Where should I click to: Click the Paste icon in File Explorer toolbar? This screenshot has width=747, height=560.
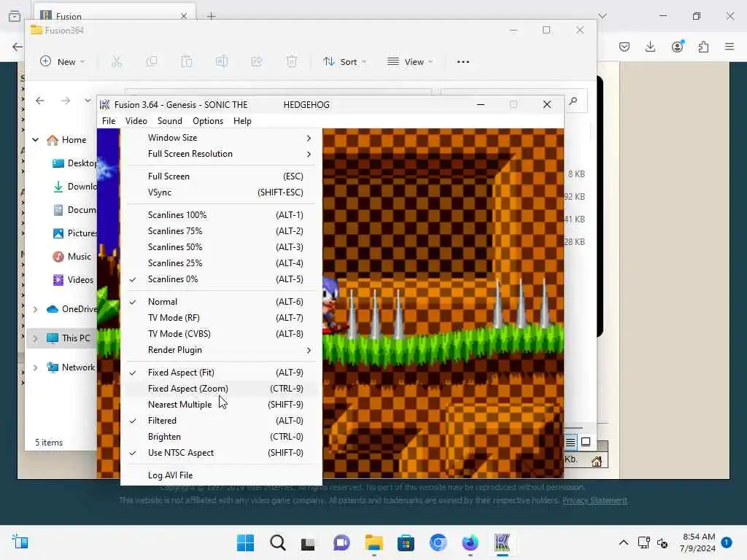[x=187, y=61]
